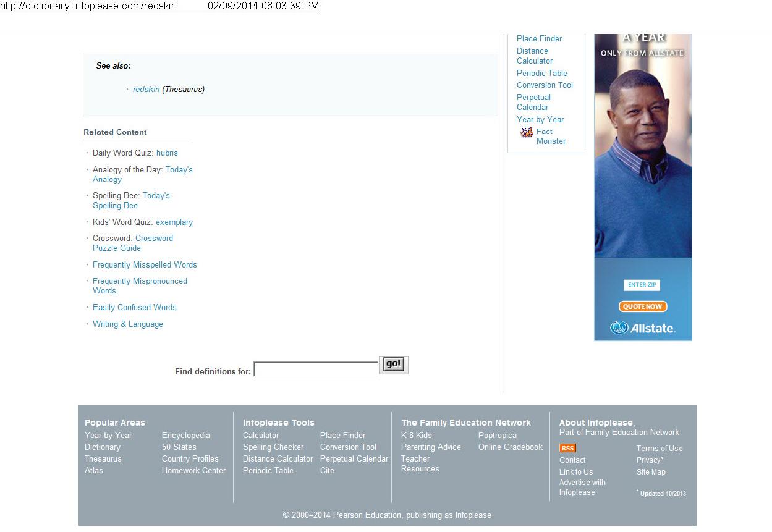The width and height of the screenshot is (772, 532).
Task: Open the Terms of Use link
Action: point(660,449)
